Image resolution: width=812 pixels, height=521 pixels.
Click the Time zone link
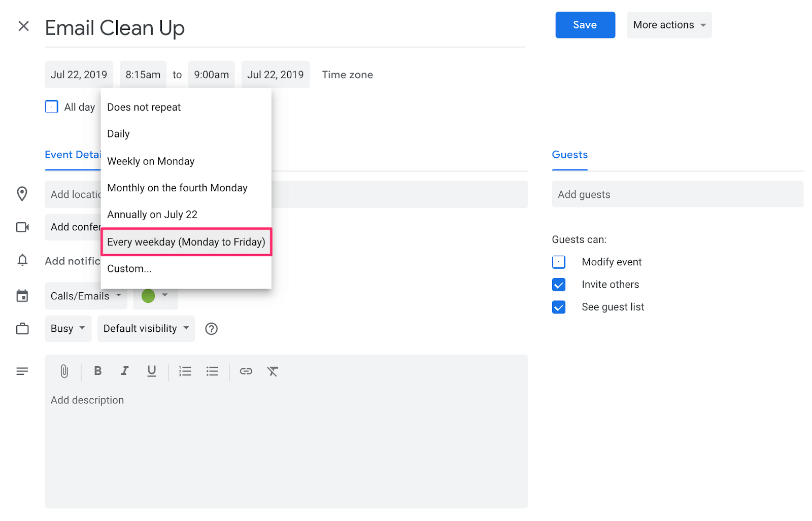coord(347,75)
